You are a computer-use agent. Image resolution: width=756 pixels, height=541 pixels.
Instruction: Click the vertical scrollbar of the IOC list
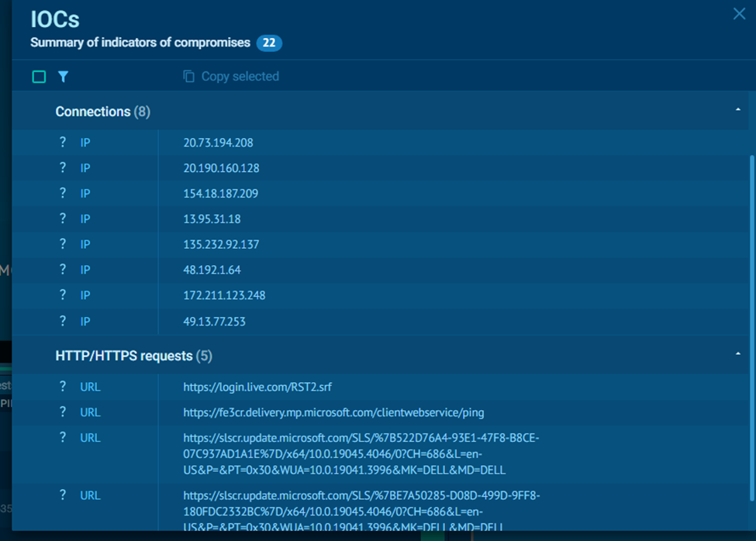pos(751,328)
